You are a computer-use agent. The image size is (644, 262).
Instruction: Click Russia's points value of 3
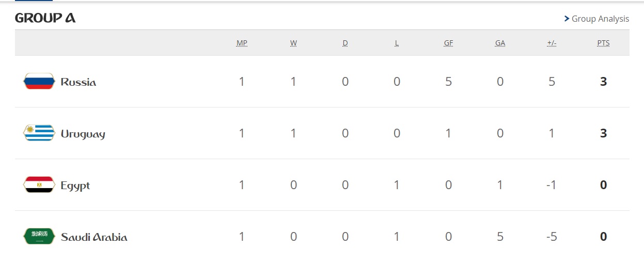[x=603, y=82]
